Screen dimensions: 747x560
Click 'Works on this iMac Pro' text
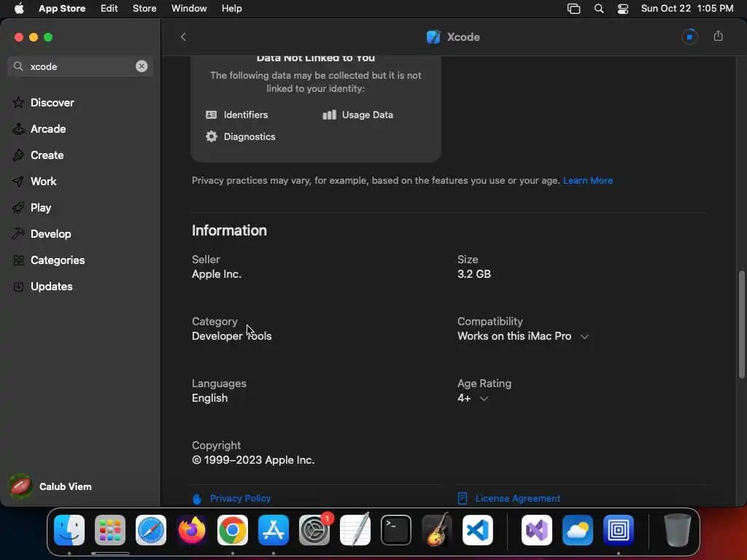[x=514, y=336]
